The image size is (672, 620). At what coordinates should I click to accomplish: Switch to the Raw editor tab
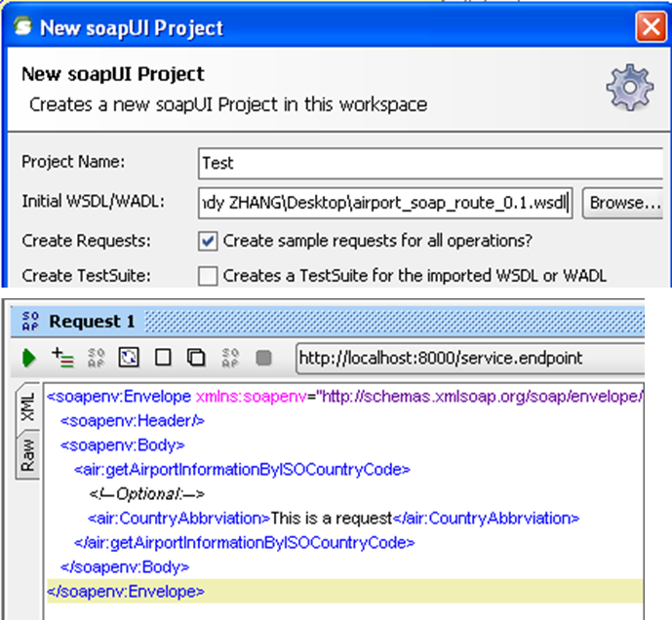click(27, 455)
